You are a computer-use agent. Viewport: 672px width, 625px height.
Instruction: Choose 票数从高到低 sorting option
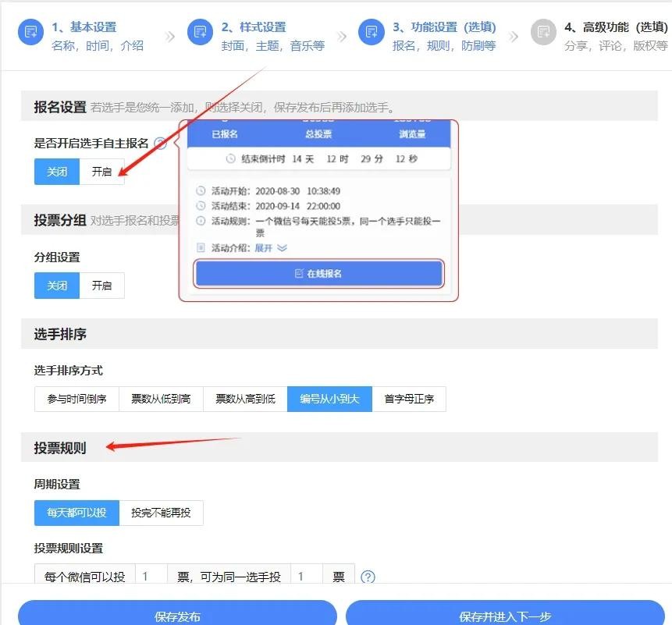coord(245,399)
